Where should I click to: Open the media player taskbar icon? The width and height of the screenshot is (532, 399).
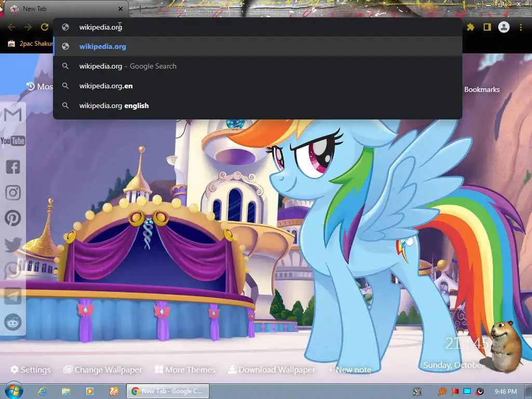click(90, 391)
